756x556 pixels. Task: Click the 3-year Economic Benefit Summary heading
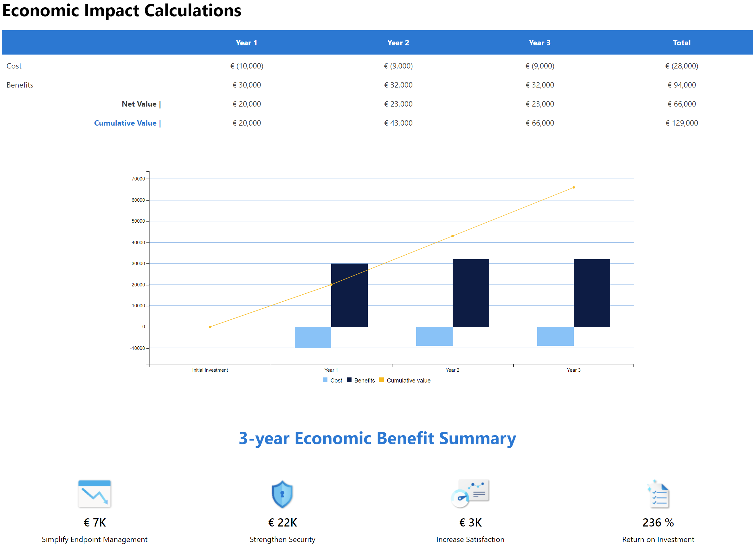point(377,439)
